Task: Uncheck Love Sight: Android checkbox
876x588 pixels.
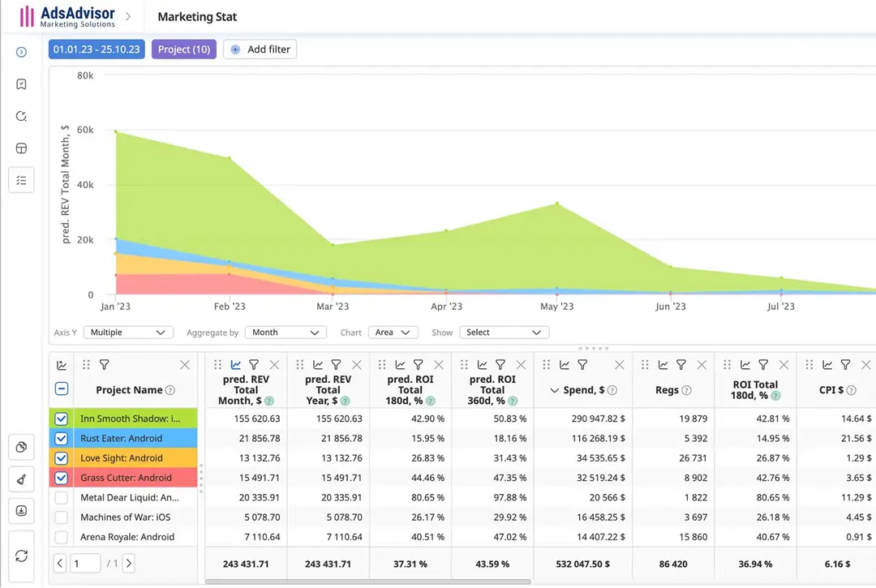Action: (62, 458)
